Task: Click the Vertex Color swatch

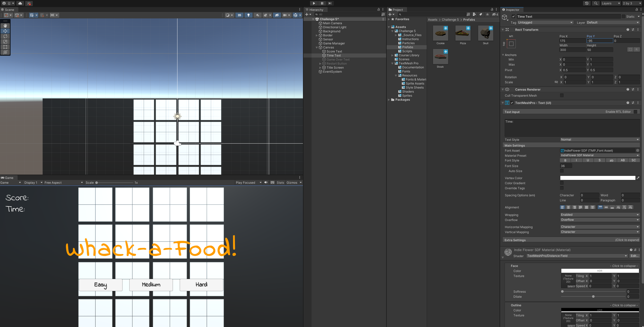Action: (x=597, y=178)
